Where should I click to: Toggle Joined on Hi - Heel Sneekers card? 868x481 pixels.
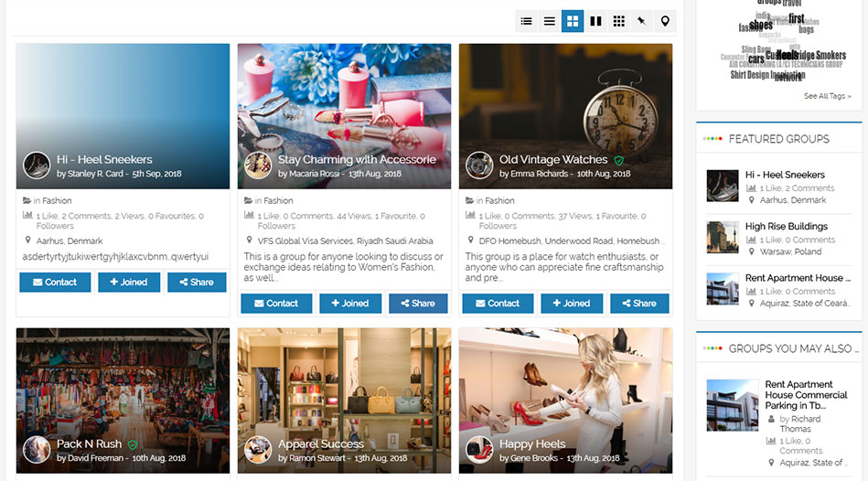point(129,283)
